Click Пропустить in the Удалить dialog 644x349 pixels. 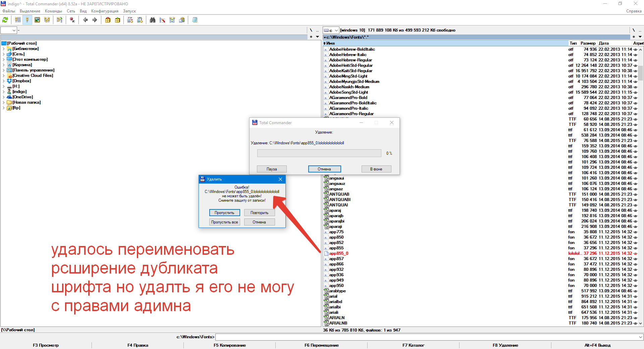tap(224, 213)
